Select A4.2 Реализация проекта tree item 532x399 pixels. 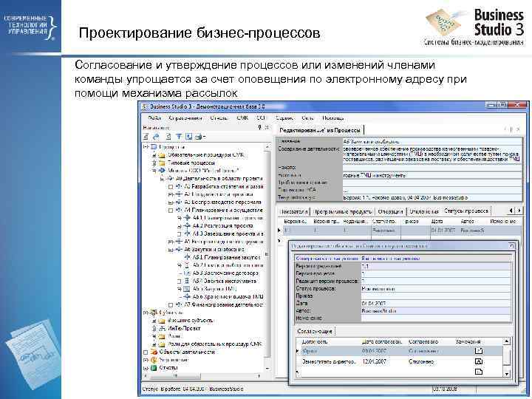click(x=222, y=225)
